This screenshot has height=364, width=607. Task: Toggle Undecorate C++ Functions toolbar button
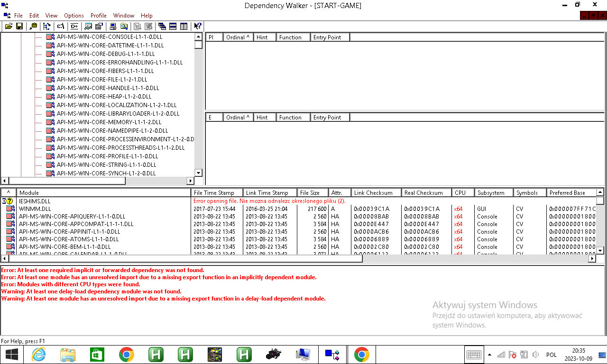(x=74, y=27)
